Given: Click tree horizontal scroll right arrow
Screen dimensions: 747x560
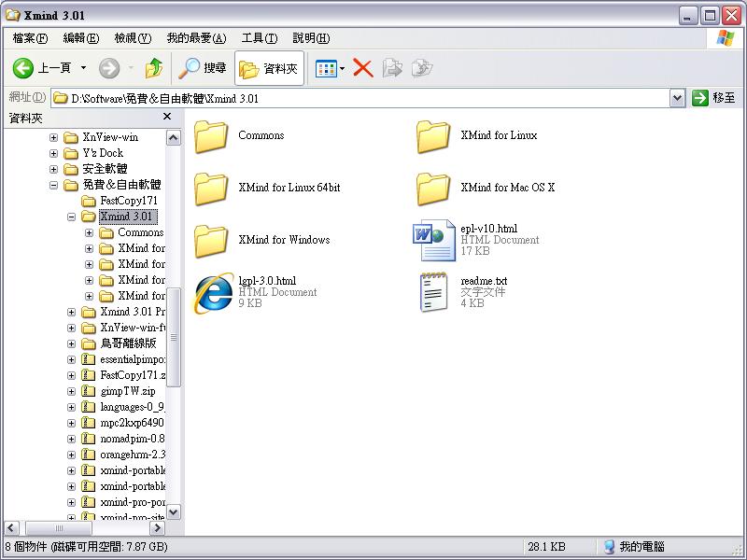Looking at the screenshot, I should point(157,527).
